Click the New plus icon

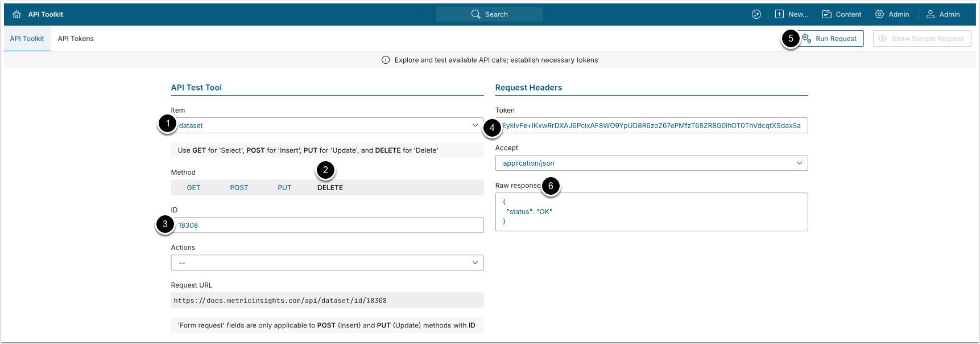779,14
